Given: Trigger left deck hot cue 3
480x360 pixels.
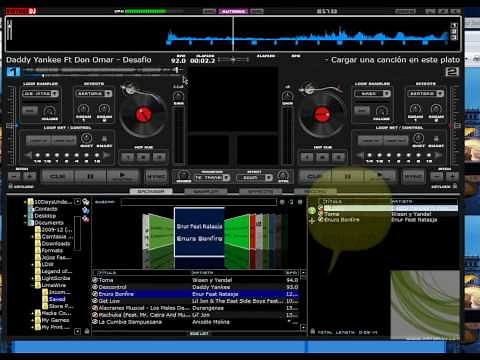Looking at the screenshot, I should tap(159, 157).
